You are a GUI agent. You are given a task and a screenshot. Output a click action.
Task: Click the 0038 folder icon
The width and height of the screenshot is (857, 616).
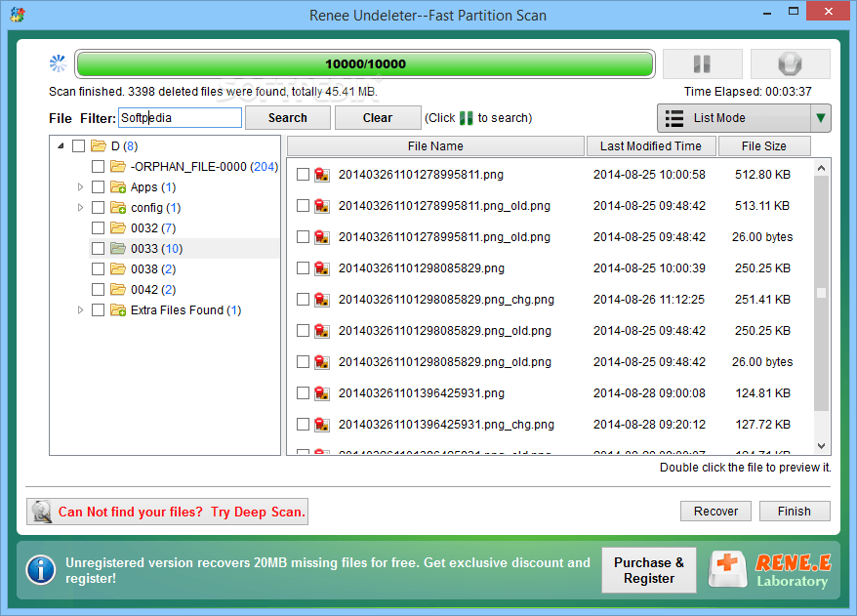pyautogui.click(x=118, y=268)
